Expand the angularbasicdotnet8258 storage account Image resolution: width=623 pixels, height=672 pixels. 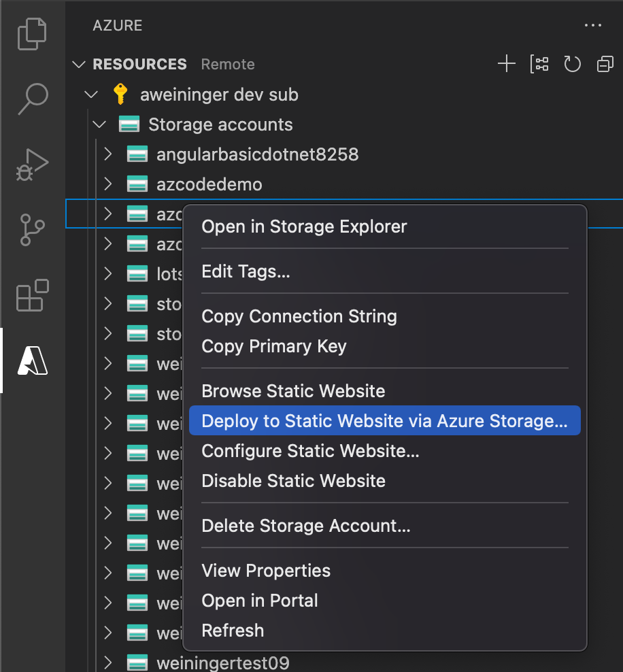tap(108, 154)
